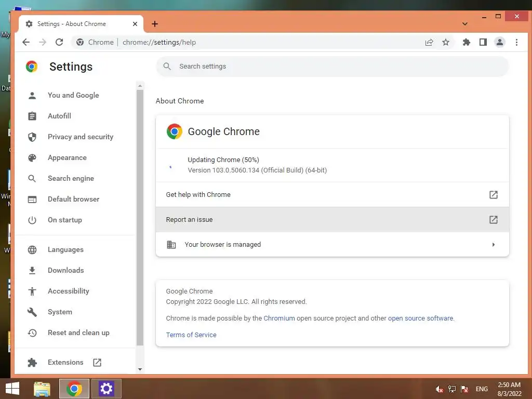Reload the page with the refresh icon
Screen dimensions: 532x399
click(59, 42)
